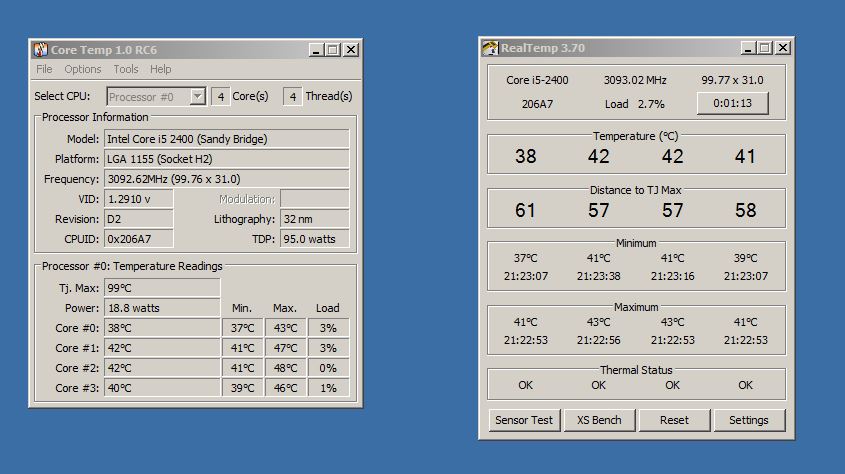Click the Core i5-2400 label in RealTemp

[x=537, y=80]
